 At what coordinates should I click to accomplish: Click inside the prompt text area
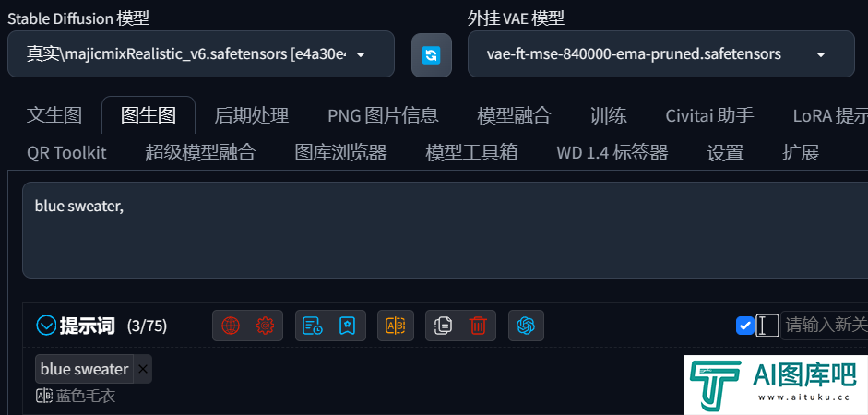(446, 231)
